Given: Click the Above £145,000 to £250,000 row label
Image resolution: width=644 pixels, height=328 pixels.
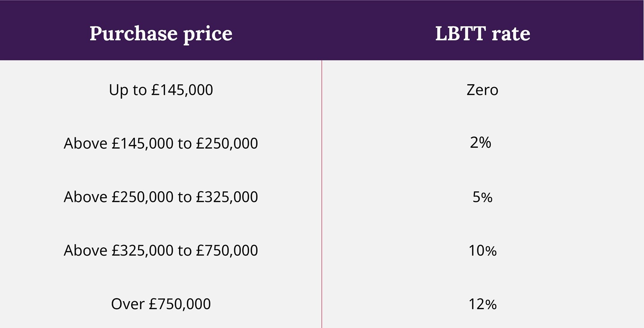Looking at the screenshot, I should [161, 144].
